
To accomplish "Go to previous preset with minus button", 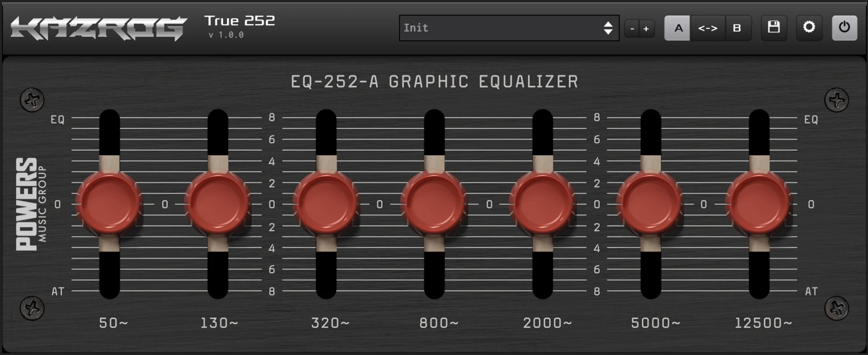I will click(x=632, y=28).
